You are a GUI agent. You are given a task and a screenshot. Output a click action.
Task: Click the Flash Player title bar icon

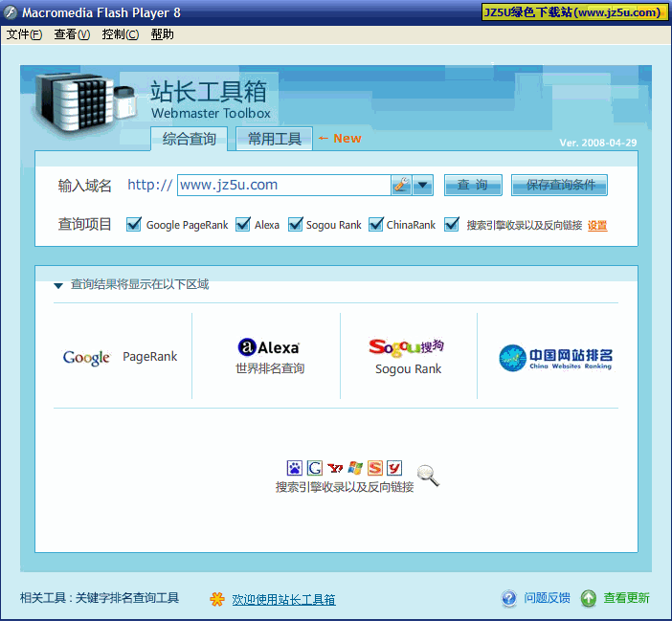(11, 12)
